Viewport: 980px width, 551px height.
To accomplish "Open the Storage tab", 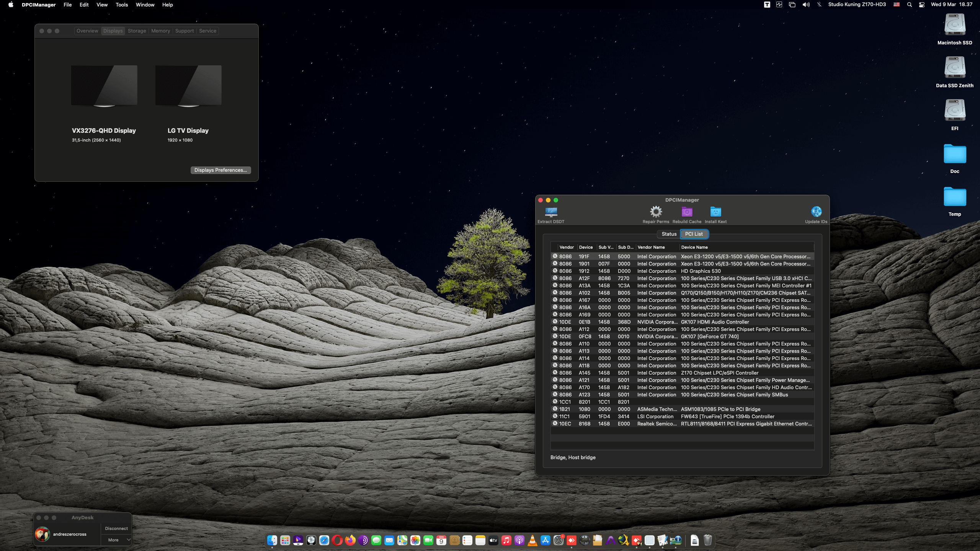I will coord(137,31).
